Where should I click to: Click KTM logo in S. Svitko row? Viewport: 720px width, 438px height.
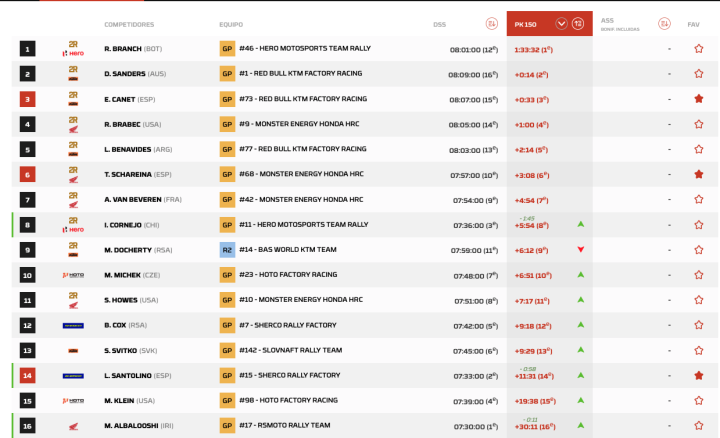tap(73, 351)
